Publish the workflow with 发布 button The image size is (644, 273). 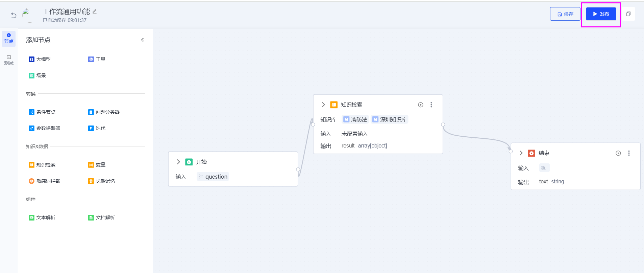[601, 14]
